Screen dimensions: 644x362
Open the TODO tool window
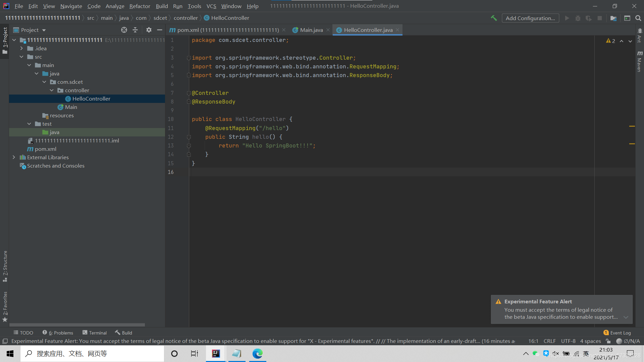[x=23, y=333]
